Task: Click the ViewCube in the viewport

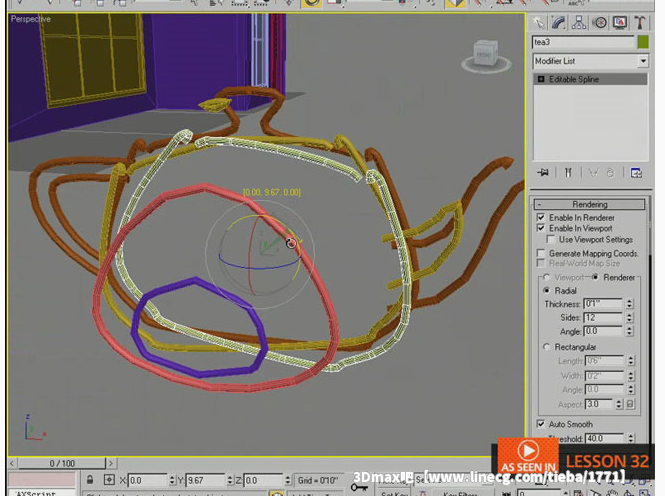Action: [486, 53]
